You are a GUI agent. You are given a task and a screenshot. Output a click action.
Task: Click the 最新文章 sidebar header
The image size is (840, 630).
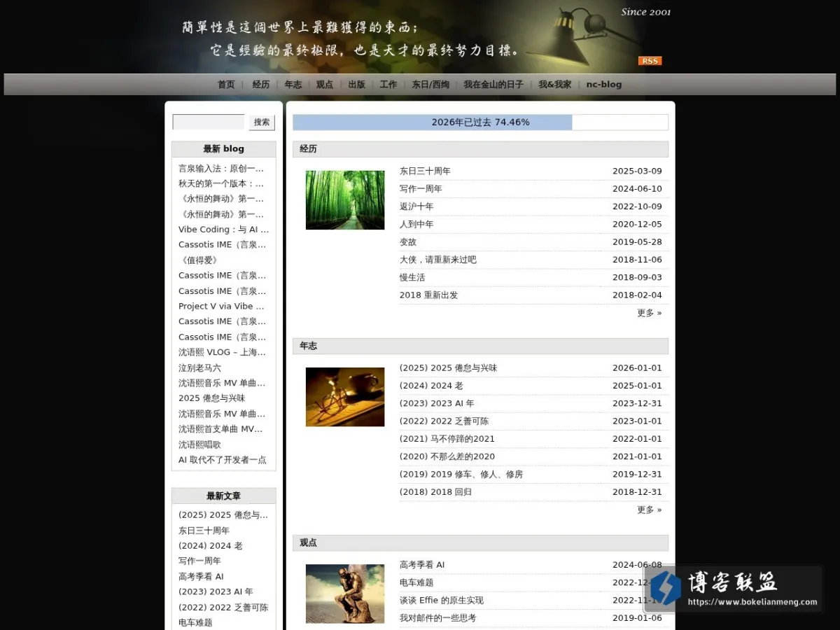tap(224, 496)
